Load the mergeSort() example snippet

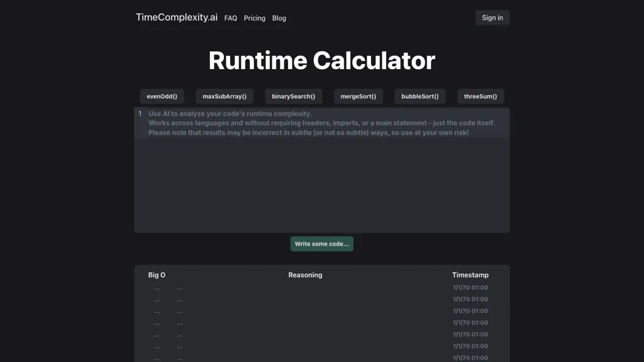[x=357, y=96]
